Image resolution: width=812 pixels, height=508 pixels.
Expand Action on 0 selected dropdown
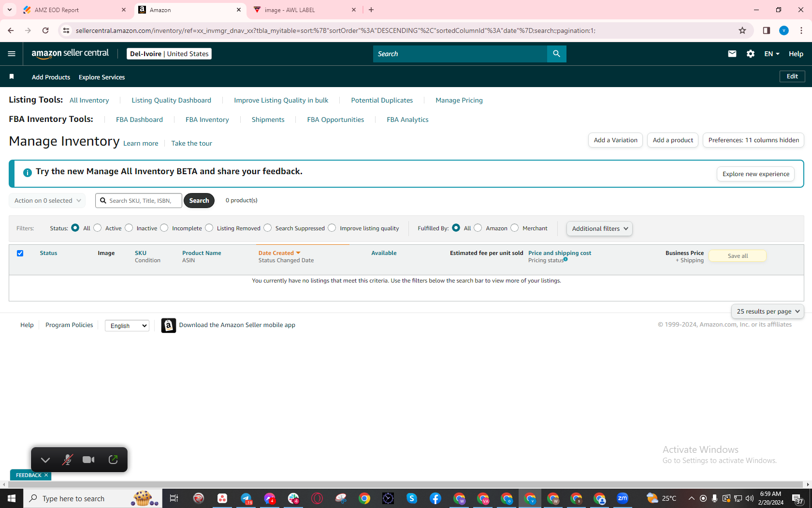tap(47, 201)
